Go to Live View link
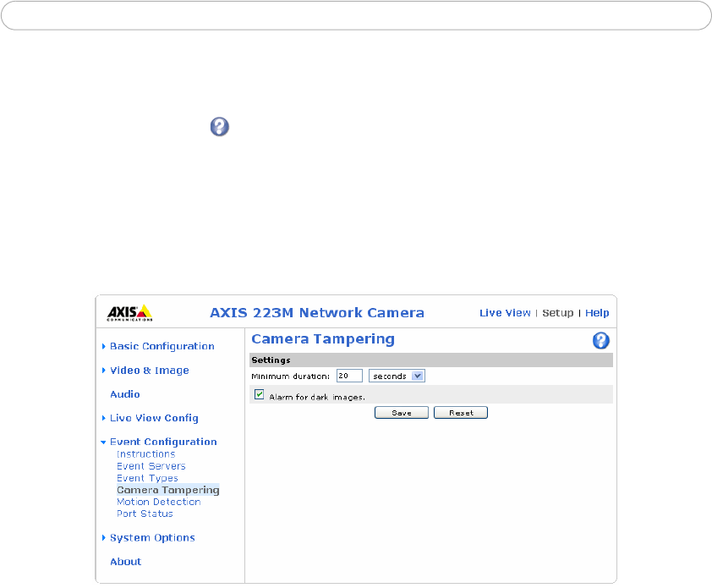This screenshot has height=588, width=712. 505,313
